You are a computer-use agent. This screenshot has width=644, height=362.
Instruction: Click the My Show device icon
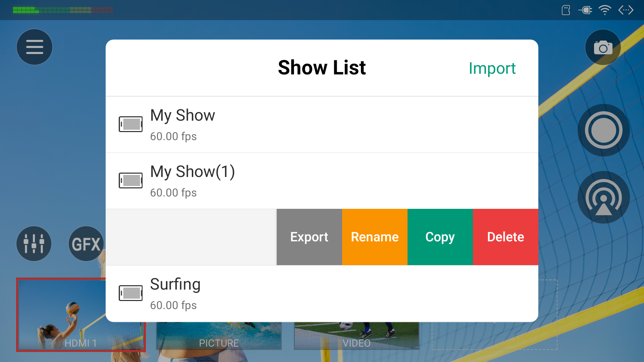tap(130, 124)
